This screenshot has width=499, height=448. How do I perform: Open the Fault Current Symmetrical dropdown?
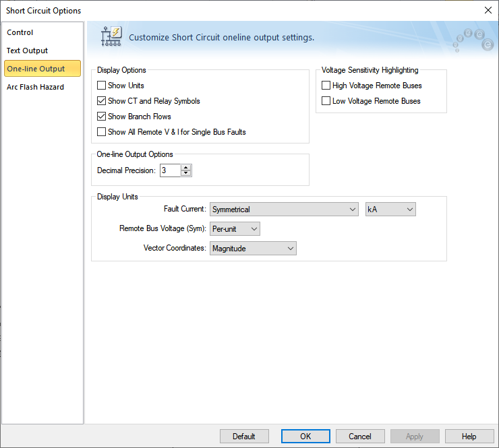[284, 210]
